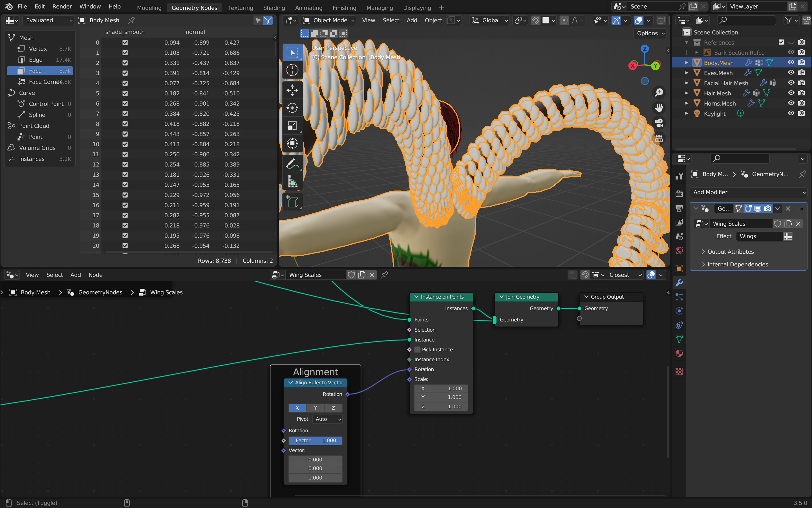
Task: Select the Transform tool in viewport toolbar
Action: coord(292,143)
